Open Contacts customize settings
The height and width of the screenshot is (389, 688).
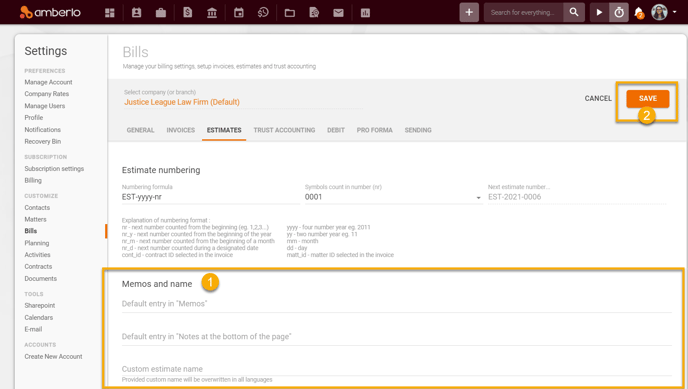37,207
